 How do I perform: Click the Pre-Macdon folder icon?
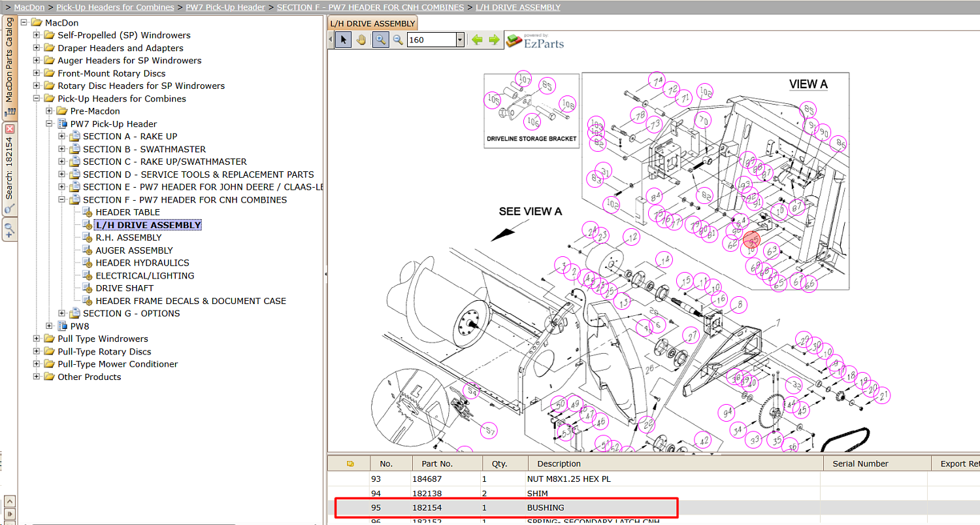pos(62,111)
